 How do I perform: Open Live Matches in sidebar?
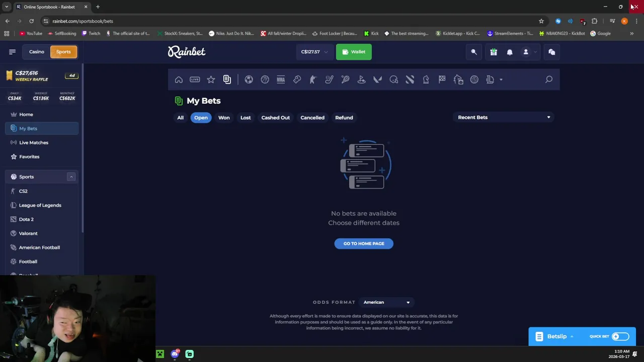(42, 142)
